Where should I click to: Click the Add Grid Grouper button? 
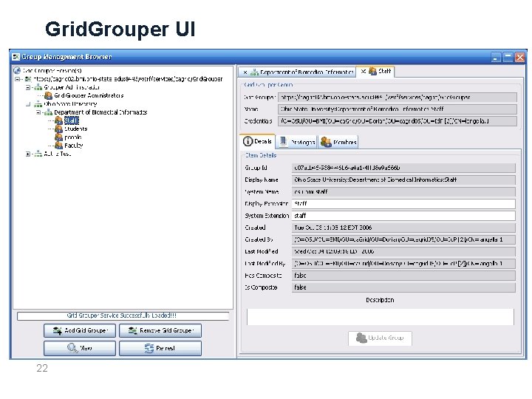[x=80, y=330]
